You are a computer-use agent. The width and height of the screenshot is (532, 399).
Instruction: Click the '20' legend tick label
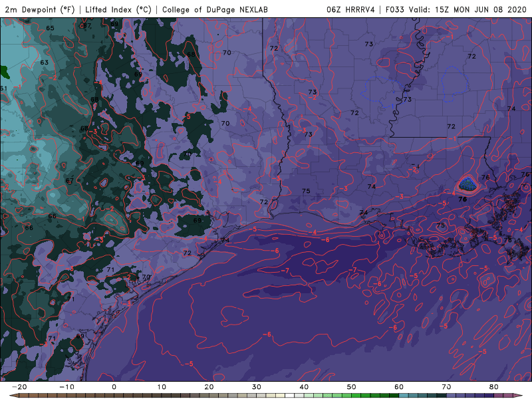point(209,387)
